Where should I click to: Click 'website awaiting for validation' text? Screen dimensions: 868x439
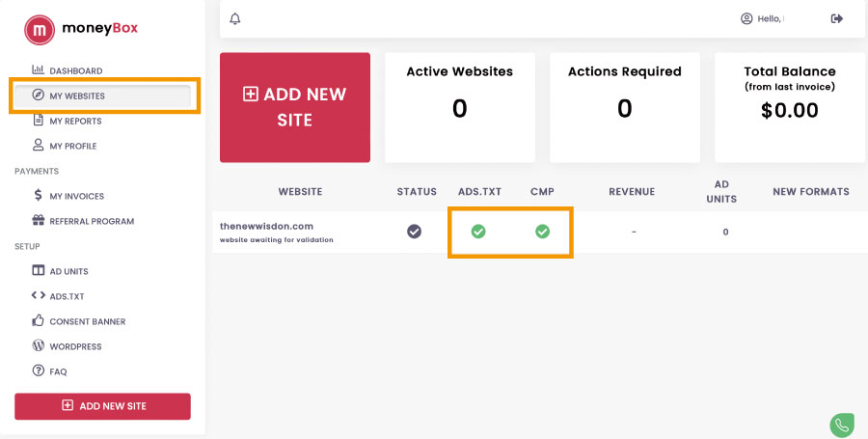(x=276, y=239)
